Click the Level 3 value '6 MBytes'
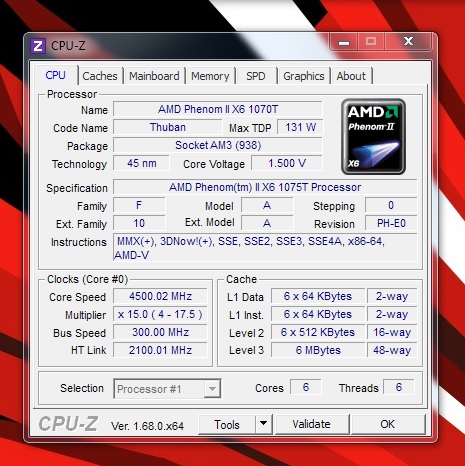This screenshot has height=466, width=465. pos(318,350)
